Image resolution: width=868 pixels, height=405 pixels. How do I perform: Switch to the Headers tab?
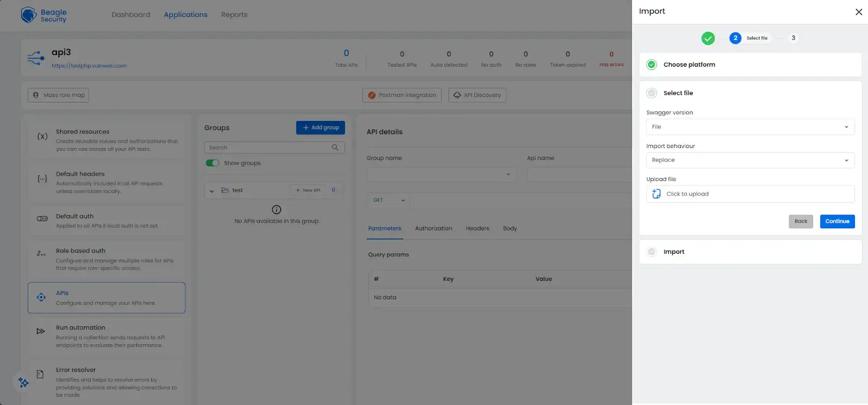(477, 228)
